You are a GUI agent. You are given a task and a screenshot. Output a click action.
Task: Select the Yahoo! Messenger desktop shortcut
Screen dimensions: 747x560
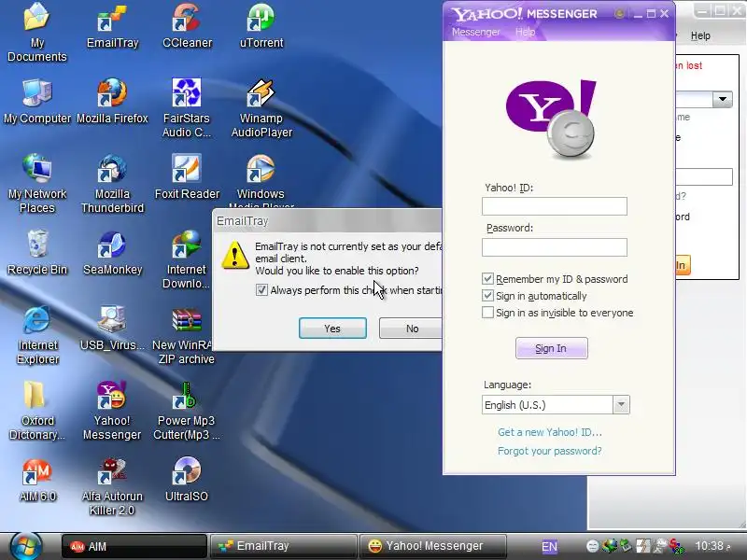[x=112, y=411]
